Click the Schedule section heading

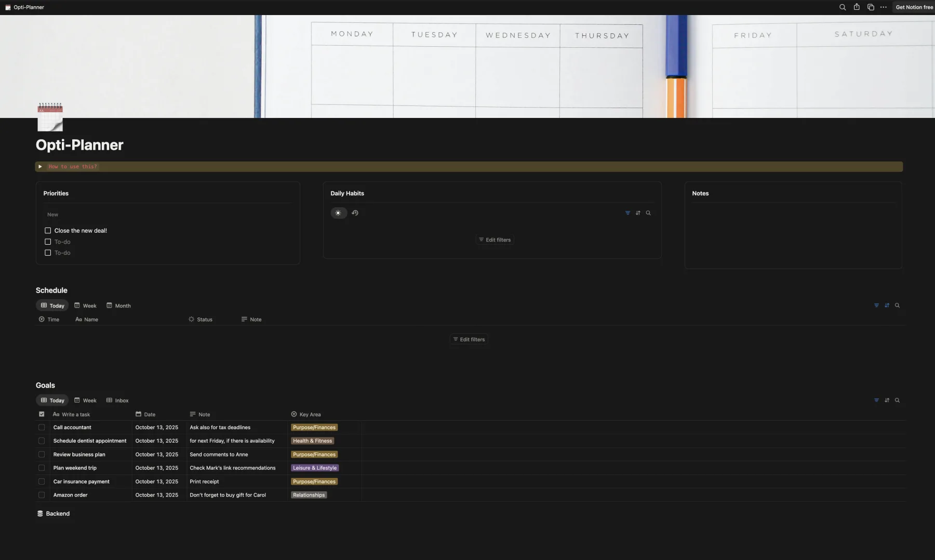tap(51, 290)
